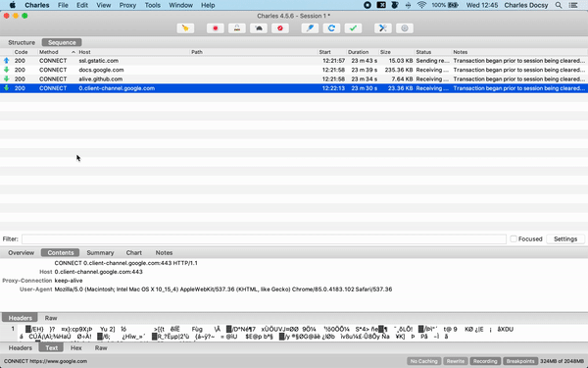Click in the Filter input field
The image size is (588, 368).
click(x=264, y=238)
